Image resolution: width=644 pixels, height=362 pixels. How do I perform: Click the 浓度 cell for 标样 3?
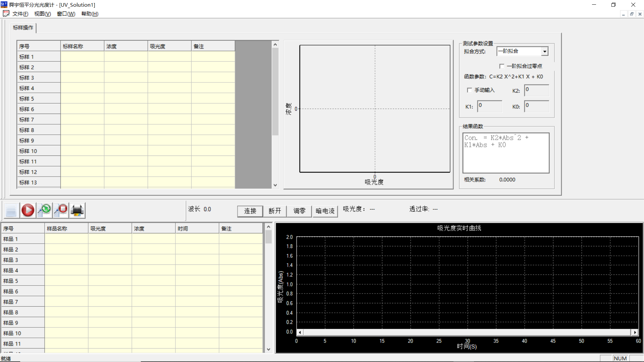pos(126,77)
